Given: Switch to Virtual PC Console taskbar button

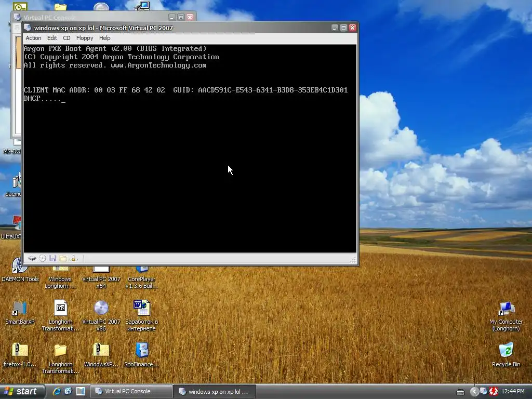Looking at the screenshot, I should point(131,392).
